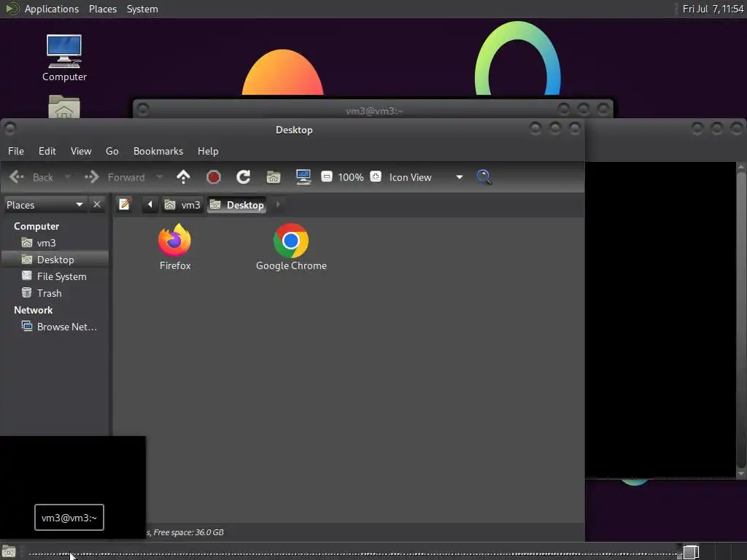Image resolution: width=747 pixels, height=560 pixels.
Task: Select Desktop in Places sidebar
Action: tap(55, 260)
